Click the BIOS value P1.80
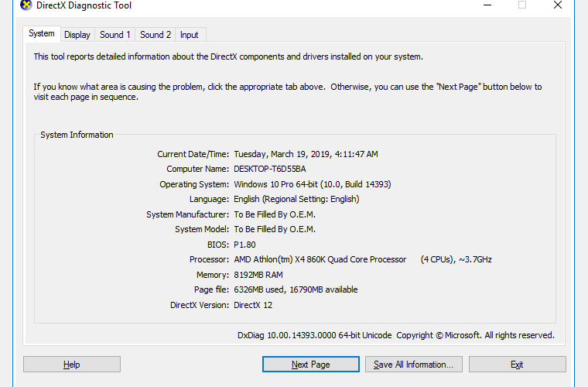This screenshot has width=588, height=387. (x=244, y=245)
